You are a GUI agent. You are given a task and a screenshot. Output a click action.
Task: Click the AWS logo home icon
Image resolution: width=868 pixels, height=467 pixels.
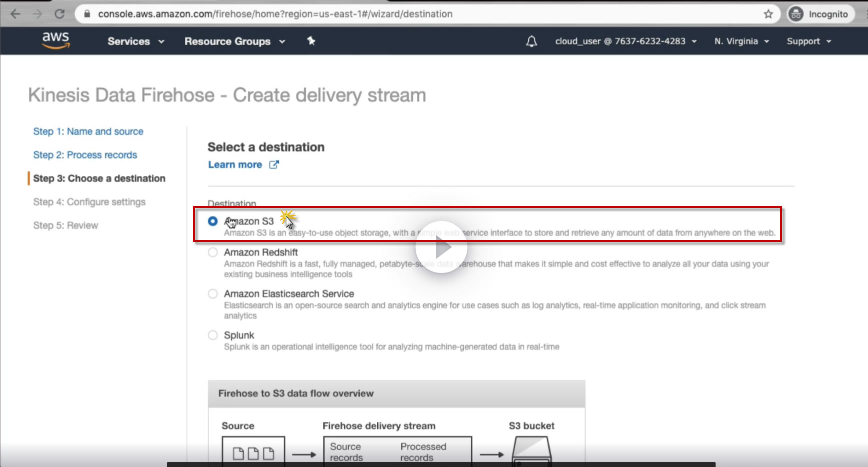[55, 40]
